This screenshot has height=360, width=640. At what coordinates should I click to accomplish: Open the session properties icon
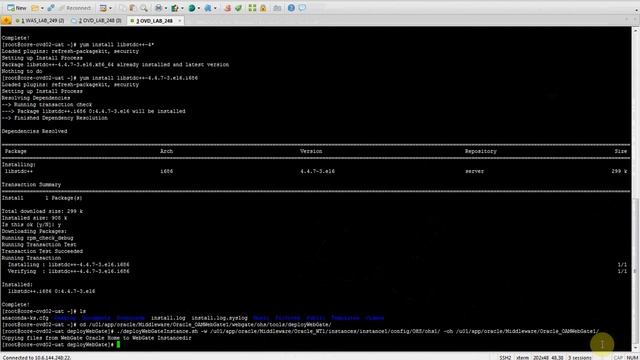click(x=103, y=8)
